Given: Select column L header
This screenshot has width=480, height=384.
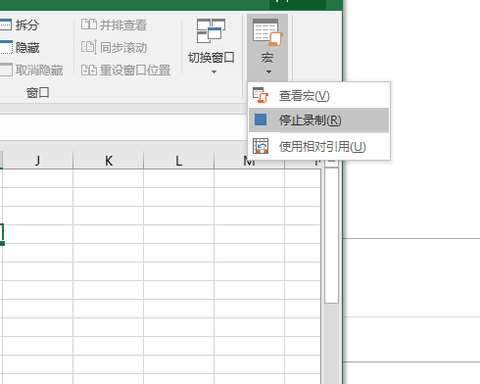Looking at the screenshot, I should [179, 161].
